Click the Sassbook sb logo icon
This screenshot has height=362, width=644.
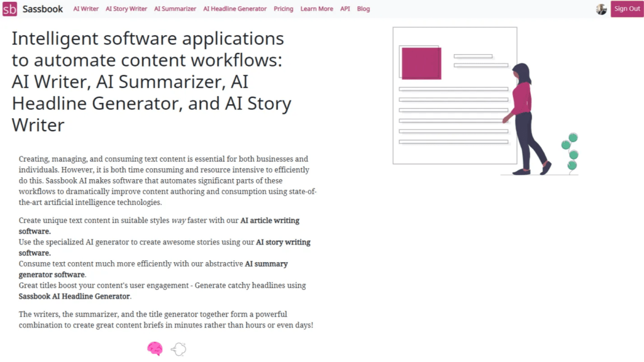[x=9, y=9]
